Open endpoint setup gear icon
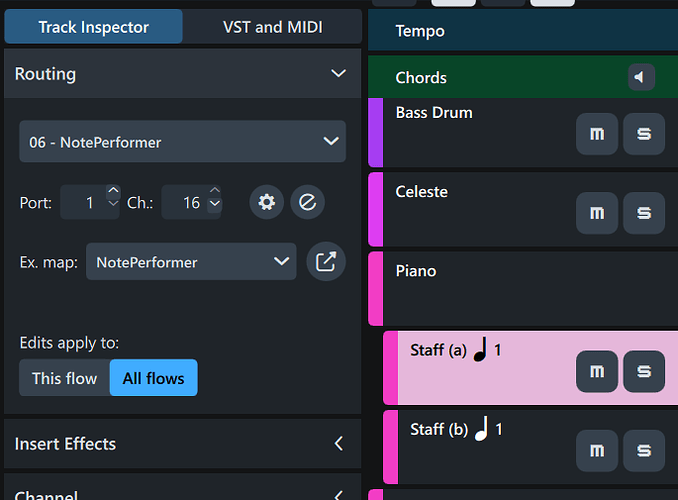 (x=266, y=202)
